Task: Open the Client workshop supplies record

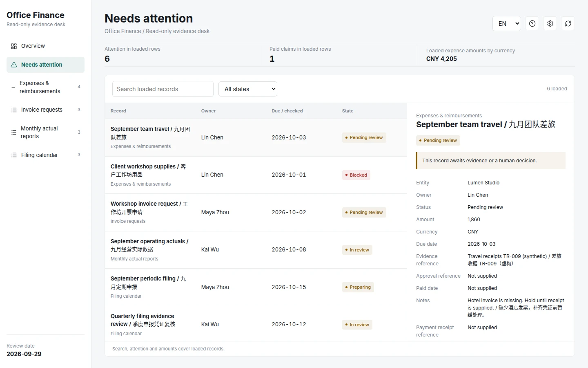Action: [x=256, y=175]
